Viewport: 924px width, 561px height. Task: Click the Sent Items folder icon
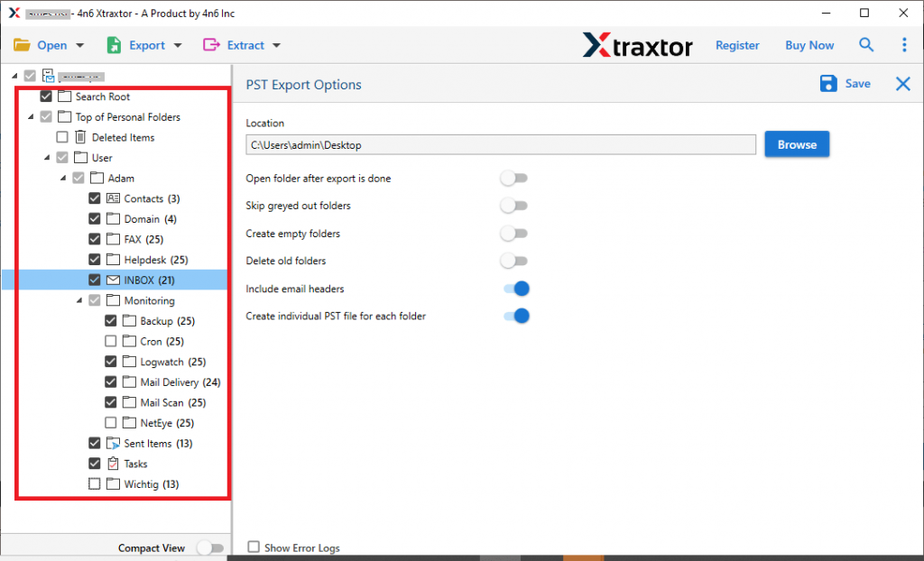113,443
